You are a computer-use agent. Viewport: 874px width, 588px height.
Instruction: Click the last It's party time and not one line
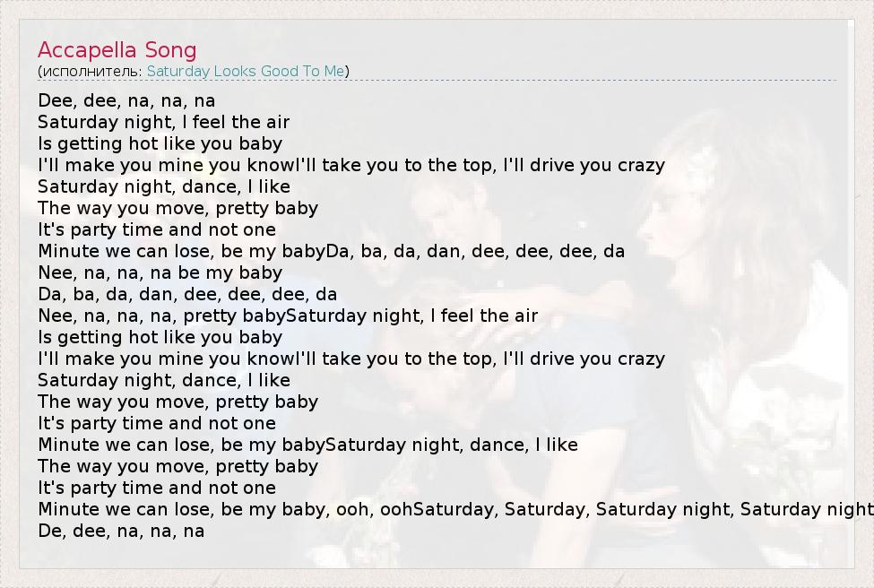pyautogui.click(x=157, y=488)
